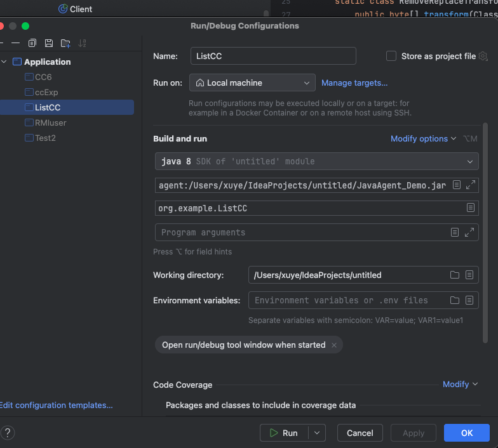Viewport: 498px width, 448px height.
Task: Click into the Name text field
Action: 273,56
